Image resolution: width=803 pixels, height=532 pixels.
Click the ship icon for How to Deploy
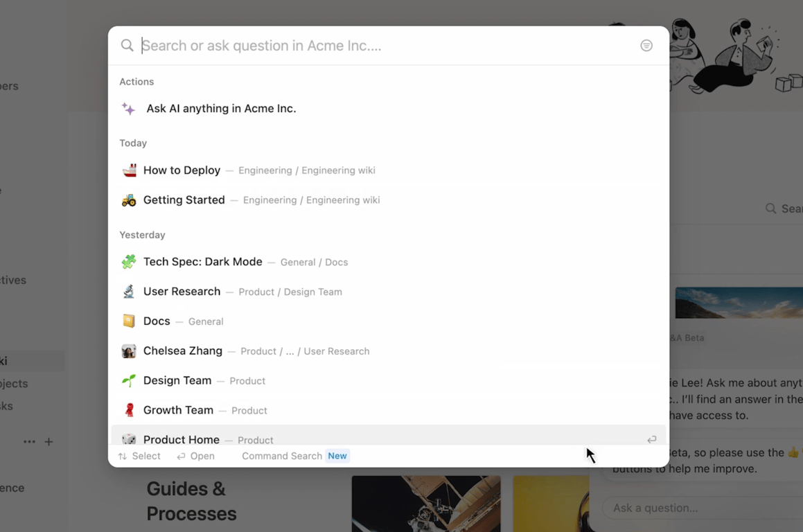tap(129, 170)
